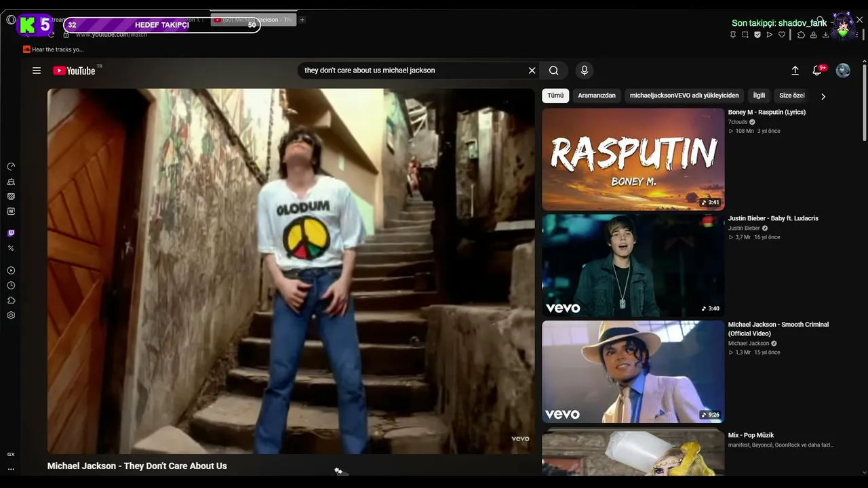Open YouTube notifications bell

click(x=818, y=70)
